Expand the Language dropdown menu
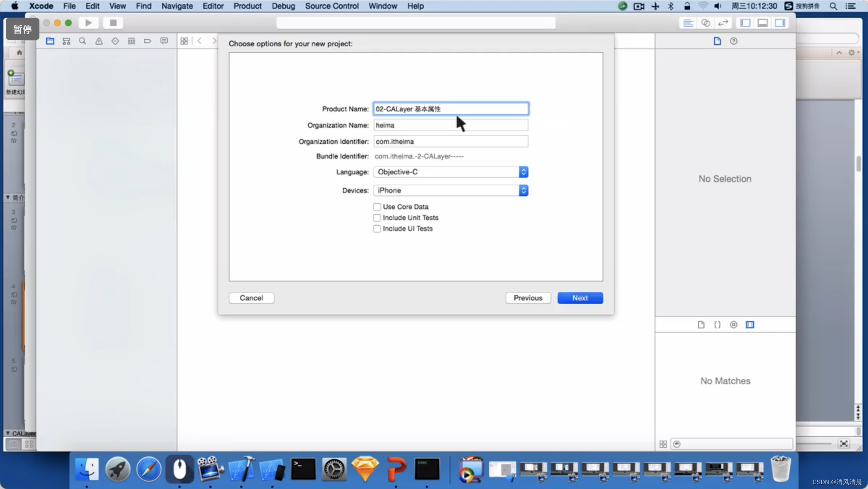The width and height of the screenshot is (868, 489). 523,172
